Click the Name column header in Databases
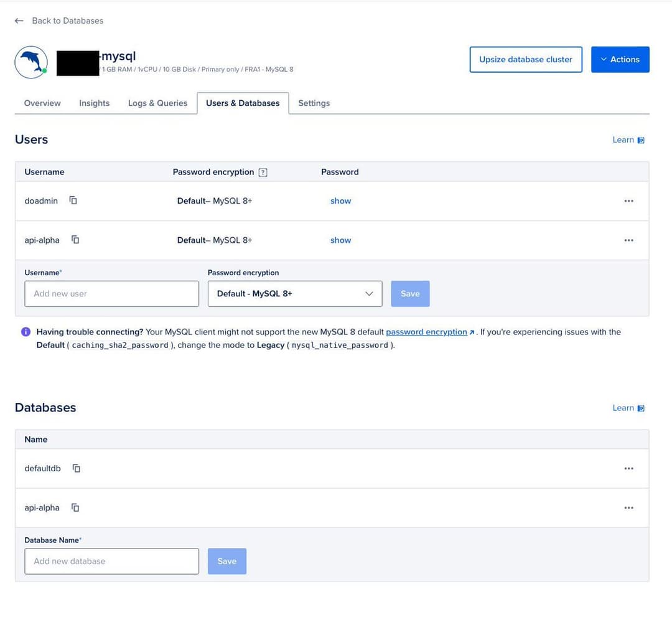 pos(36,440)
